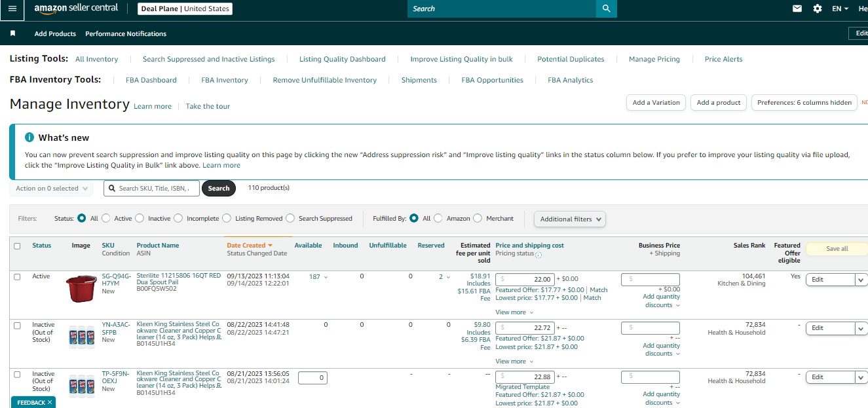
Task: Open Remove Unfulfillable Inventory
Action: (x=325, y=80)
